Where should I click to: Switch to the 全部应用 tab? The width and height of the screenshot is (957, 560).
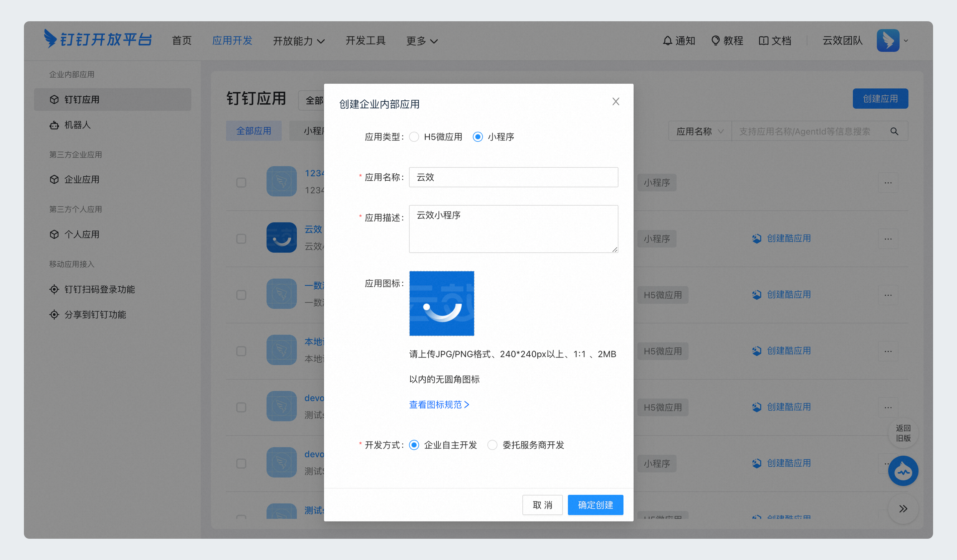coord(254,131)
